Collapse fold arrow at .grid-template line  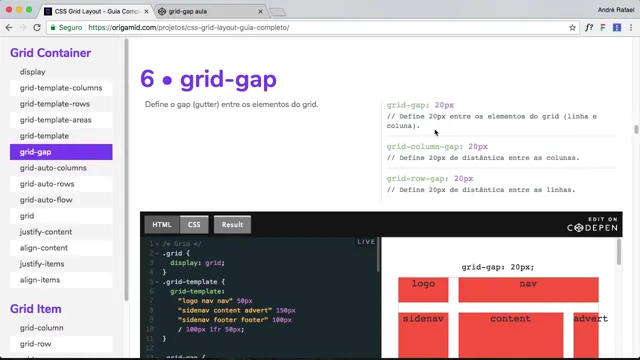(157, 282)
